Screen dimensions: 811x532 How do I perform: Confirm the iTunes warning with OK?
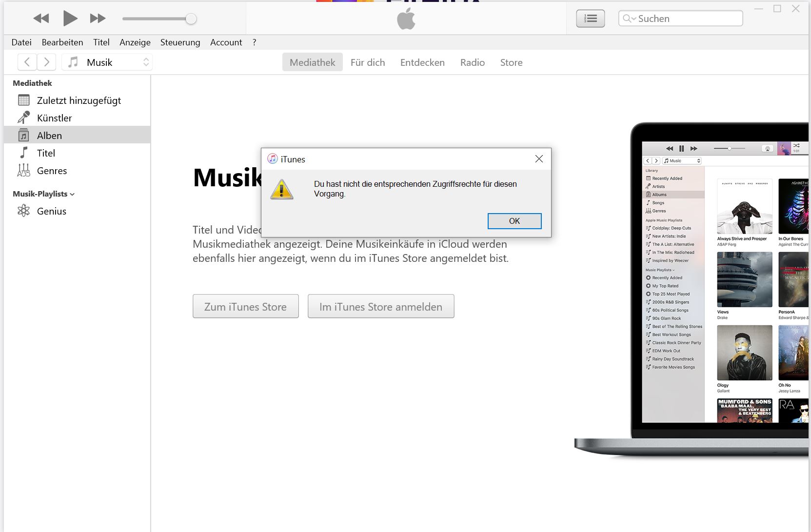click(x=514, y=221)
